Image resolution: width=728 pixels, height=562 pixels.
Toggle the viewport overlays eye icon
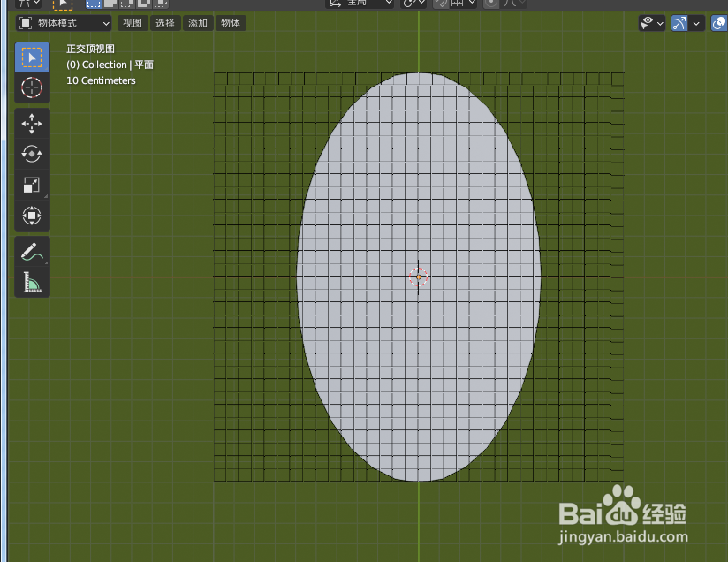coord(646,23)
